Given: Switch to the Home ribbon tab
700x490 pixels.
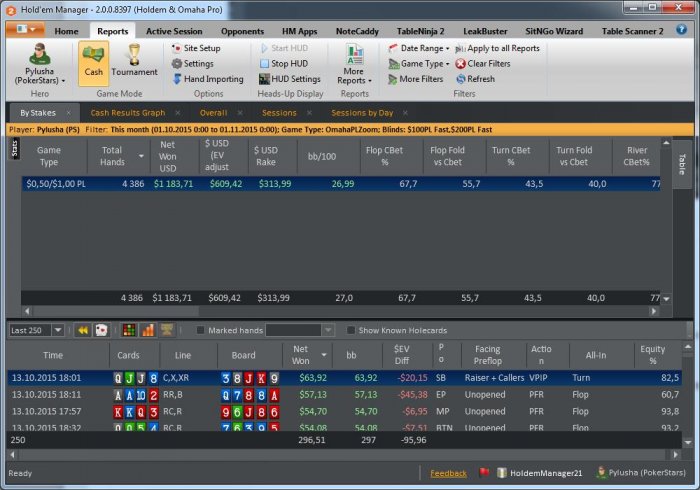Looking at the screenshot, I should point(66,31).
